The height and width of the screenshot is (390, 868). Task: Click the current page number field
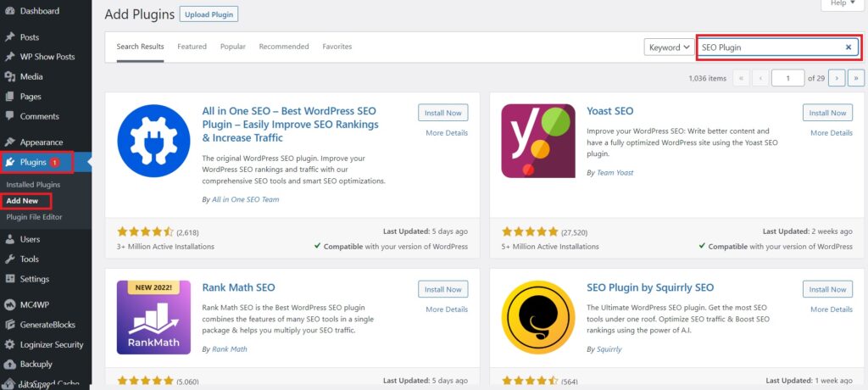[787, 78]
